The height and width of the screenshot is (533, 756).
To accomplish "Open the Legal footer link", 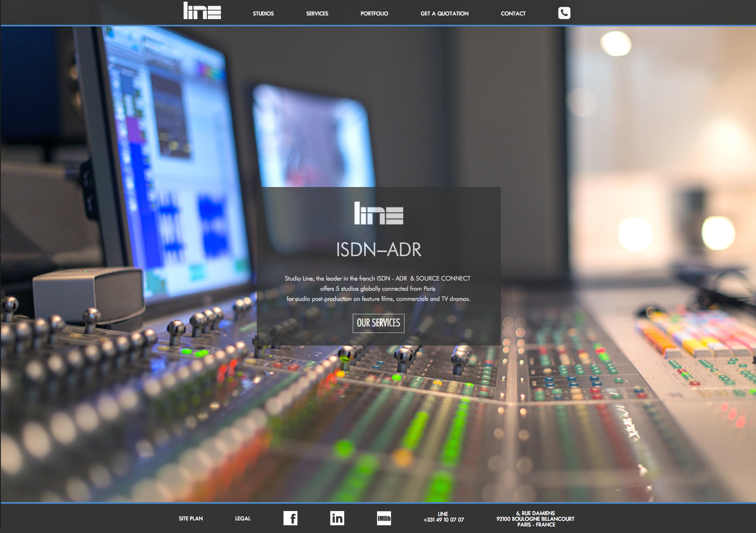I will coord(243,518).
